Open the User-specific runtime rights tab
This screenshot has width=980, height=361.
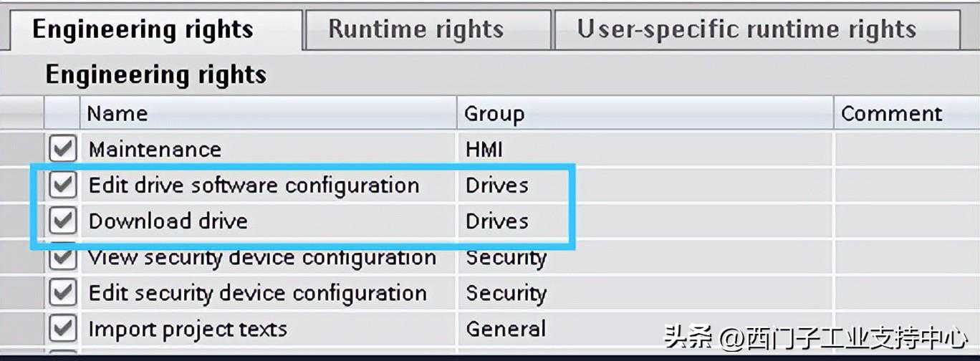pos(746,30)
